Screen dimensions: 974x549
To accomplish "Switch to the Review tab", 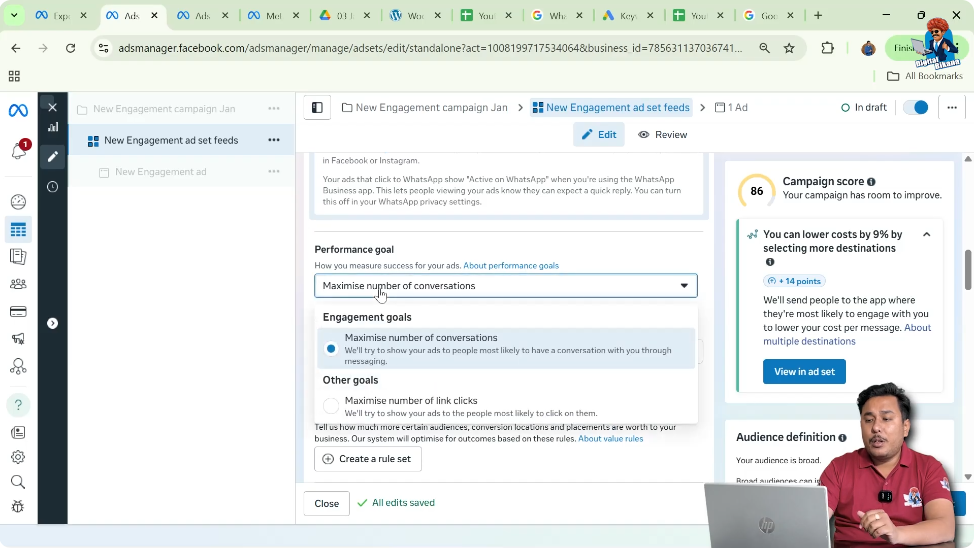I will point(663,135).
